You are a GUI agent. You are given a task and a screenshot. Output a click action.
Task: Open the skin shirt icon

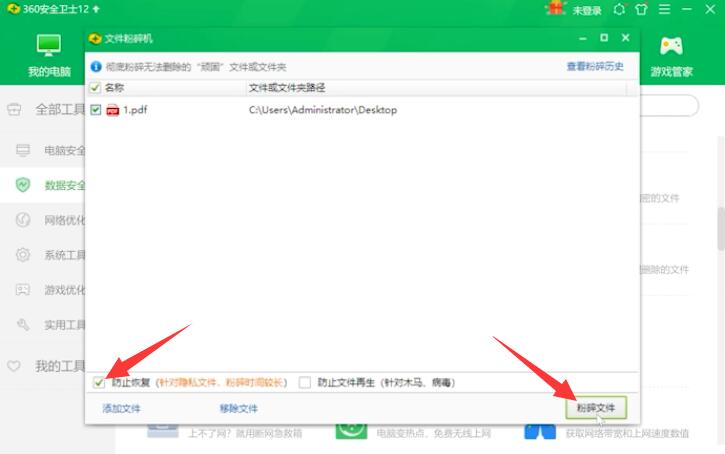[641, 9]
